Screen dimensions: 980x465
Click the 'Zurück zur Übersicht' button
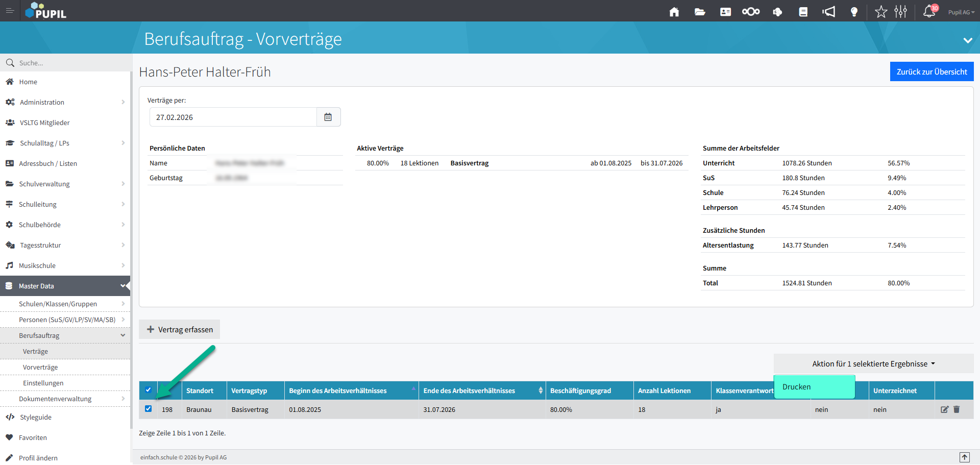pos(932,72)
